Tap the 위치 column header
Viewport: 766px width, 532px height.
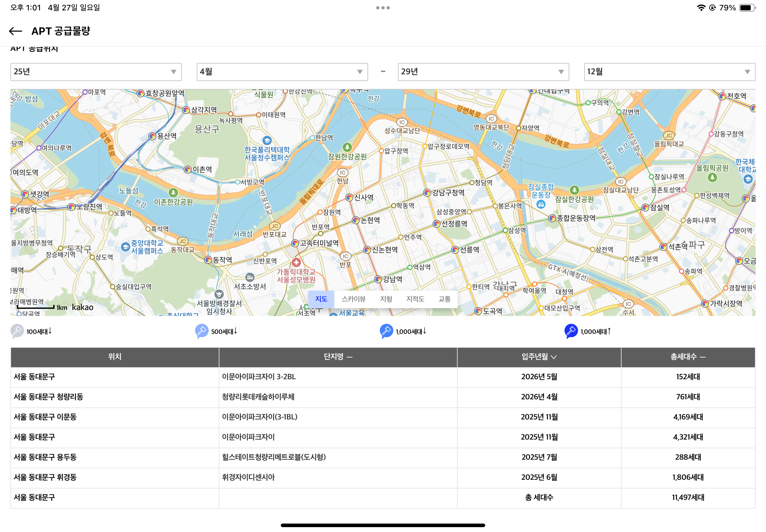click(115, 357)
